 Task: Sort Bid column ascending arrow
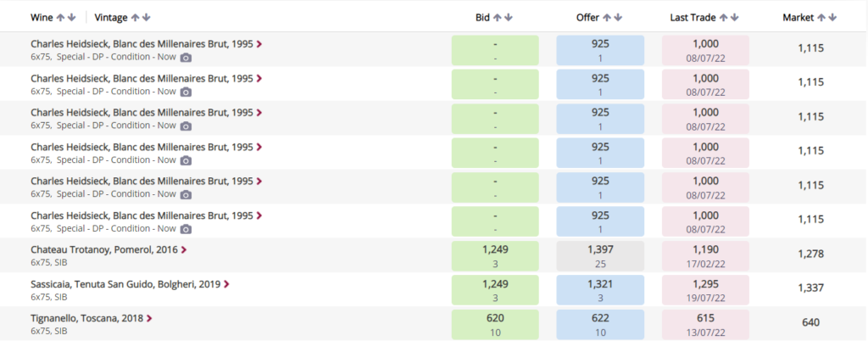pos(498,18)
